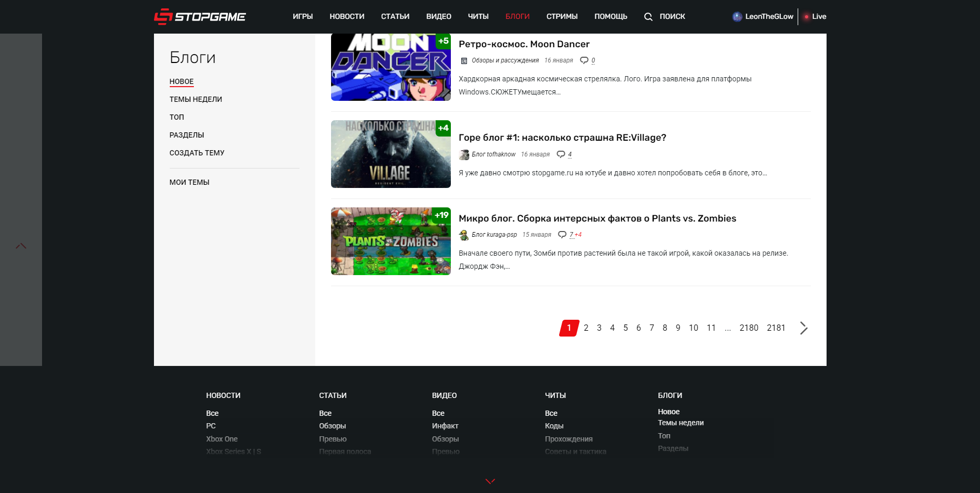Open the RE:Village thumbnail
Image resolution: width=980 pixels, height=493 pixels.
tap(390, 154)
